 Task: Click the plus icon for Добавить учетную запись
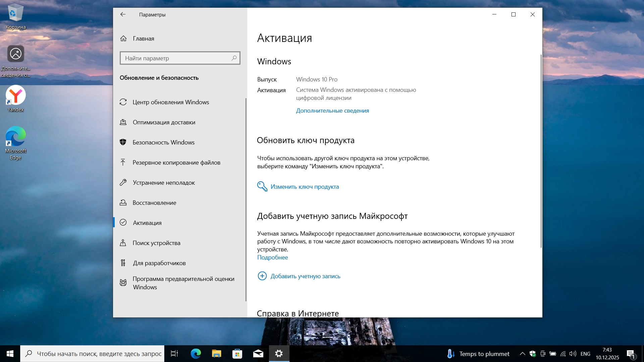point(262,276)
